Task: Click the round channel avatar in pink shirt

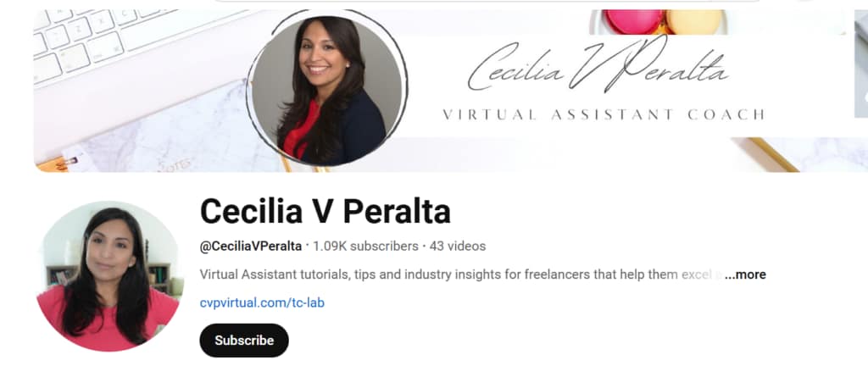Action: point(108,277)
